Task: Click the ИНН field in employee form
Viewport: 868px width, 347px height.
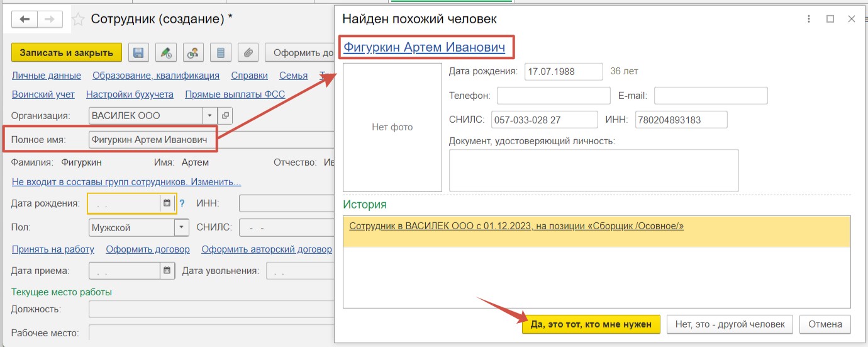Action: point(287,203)
